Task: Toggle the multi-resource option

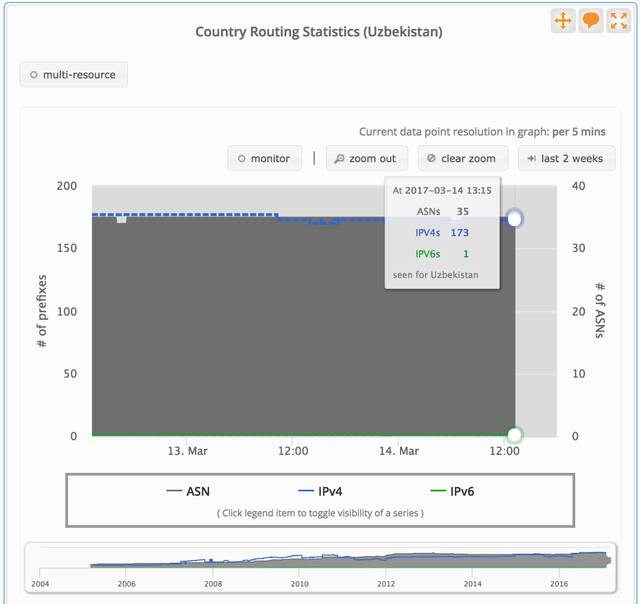Action: [73, 75]
